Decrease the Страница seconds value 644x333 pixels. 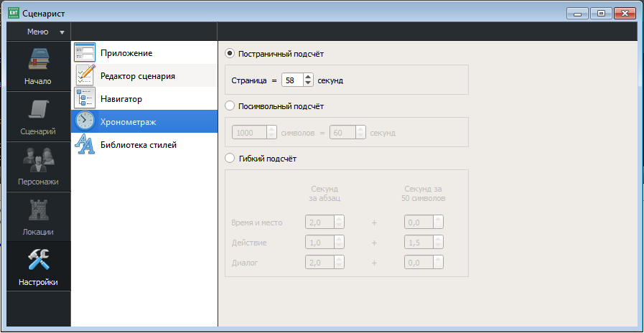coord(309,83)
